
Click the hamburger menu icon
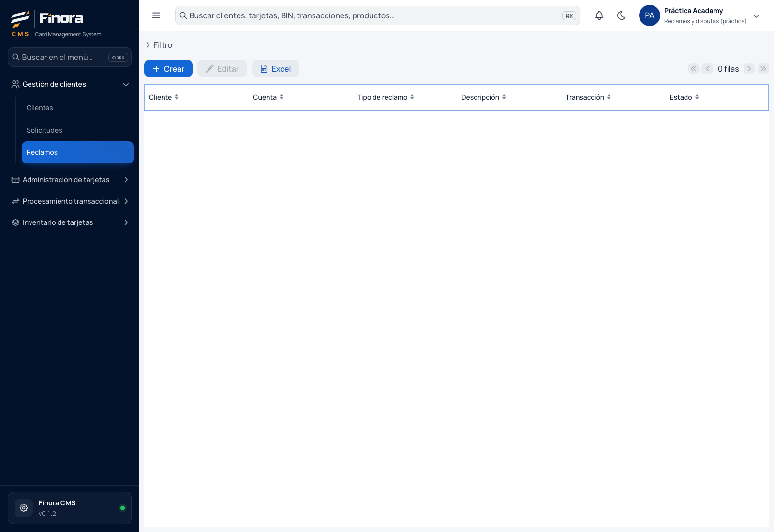point(156,15)
